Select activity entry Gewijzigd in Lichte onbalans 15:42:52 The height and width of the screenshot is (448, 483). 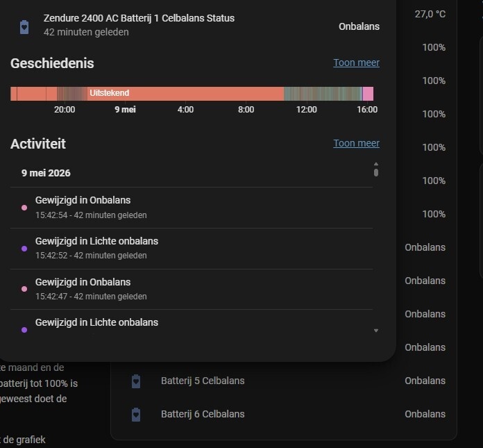[x=192, y=249]
